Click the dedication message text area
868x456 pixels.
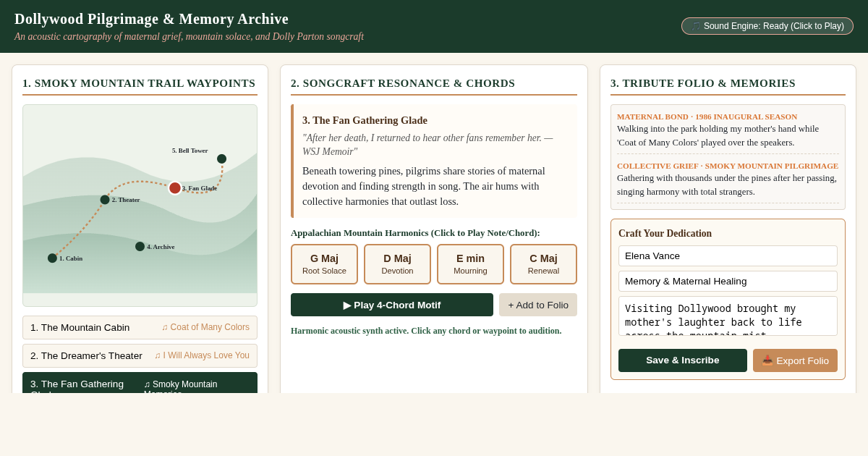click(728, 316)
